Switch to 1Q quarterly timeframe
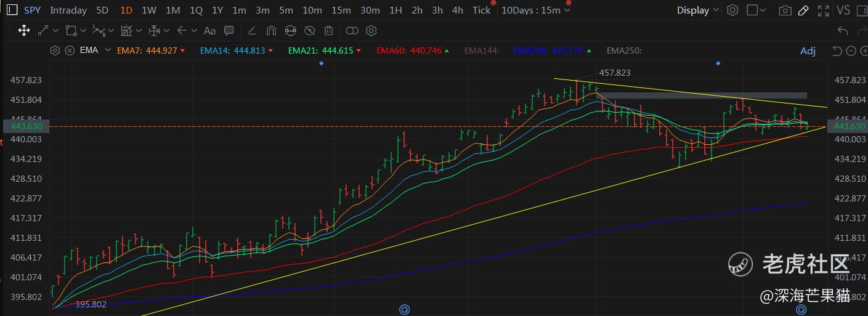The image size is (868, 316). (x=196, y=10)
